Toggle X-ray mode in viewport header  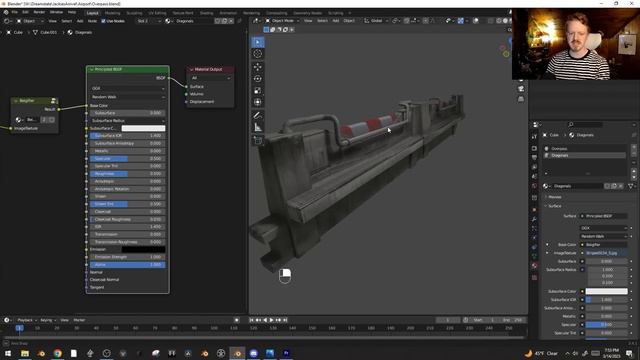(491, 21)
